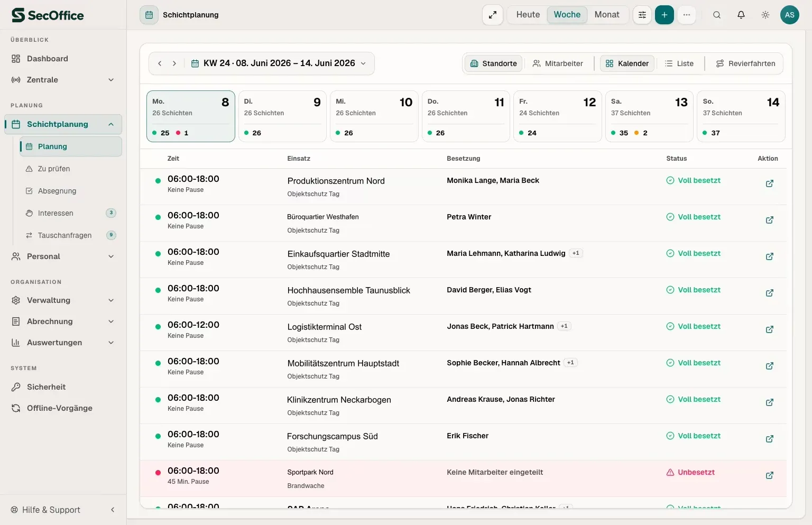The image size is (812, 525).
Task: Open Büroquartier Westhafen shift details icon
Action: (770, 220)
